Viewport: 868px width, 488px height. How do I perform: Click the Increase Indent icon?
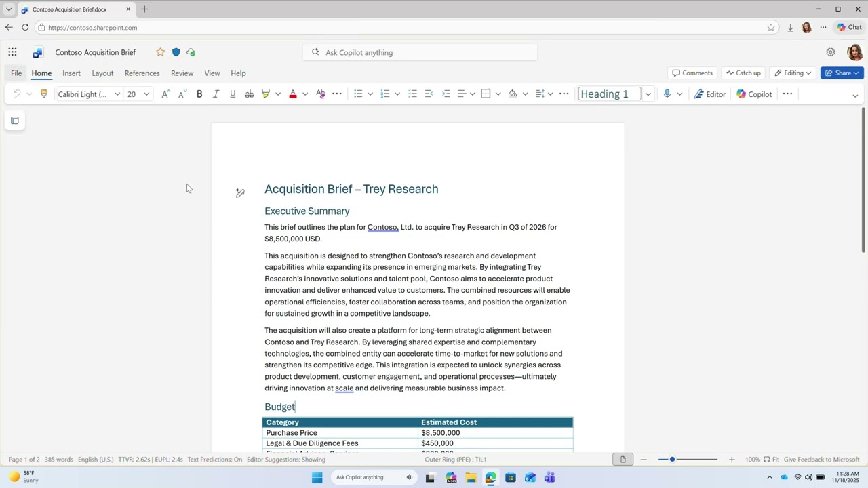click(446, 94)
